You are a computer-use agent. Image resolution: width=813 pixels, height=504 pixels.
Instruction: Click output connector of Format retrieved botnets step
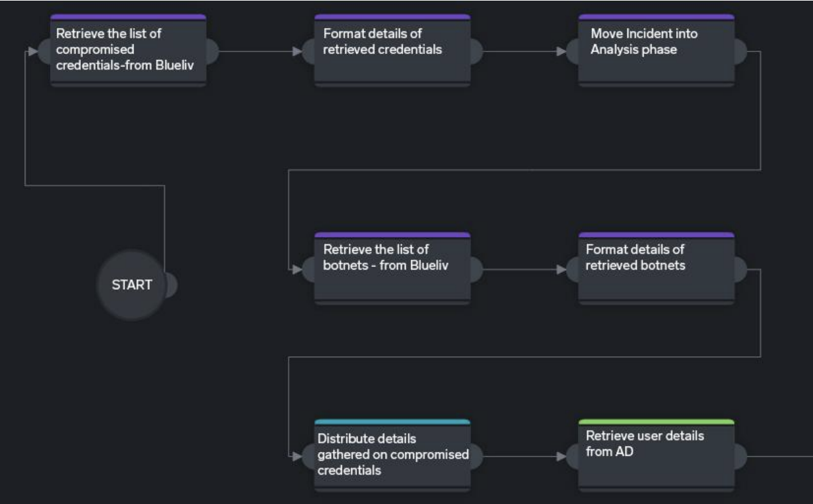coord(741,269)
